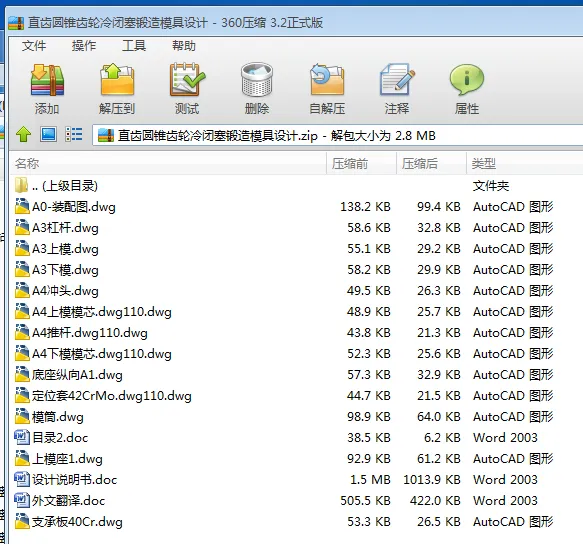Click the 6.2 KB compressed size cell
This screenshot has width=583, height=544.
[x=442, y=438]
